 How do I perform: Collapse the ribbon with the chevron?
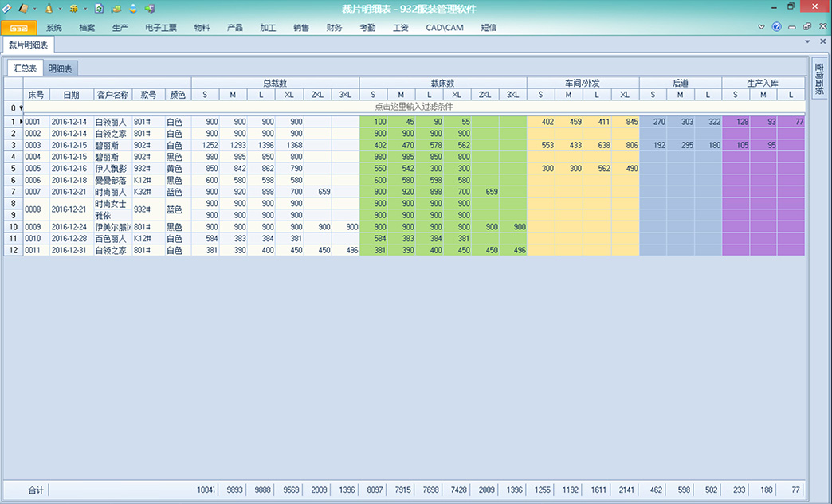(762, 27)
